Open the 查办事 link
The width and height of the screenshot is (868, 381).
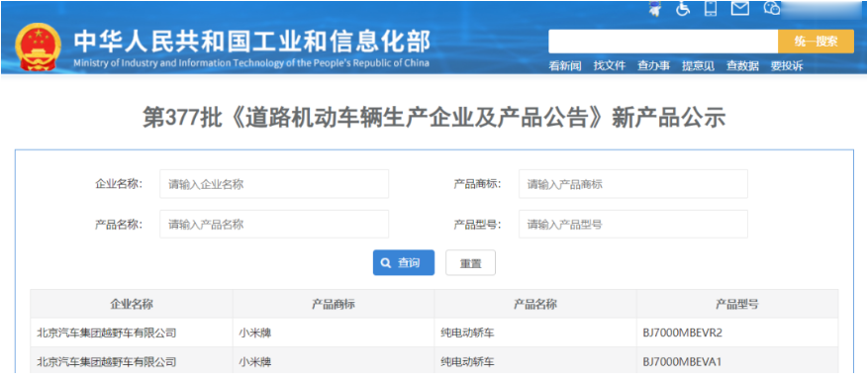(654, 66)
